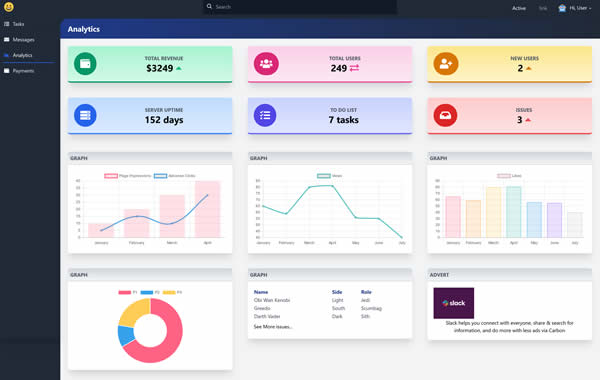The image size is (600, 380).
Task: Click the blue segment of doughnut chart
Action: pyautogui.click(x=125, y=336)
